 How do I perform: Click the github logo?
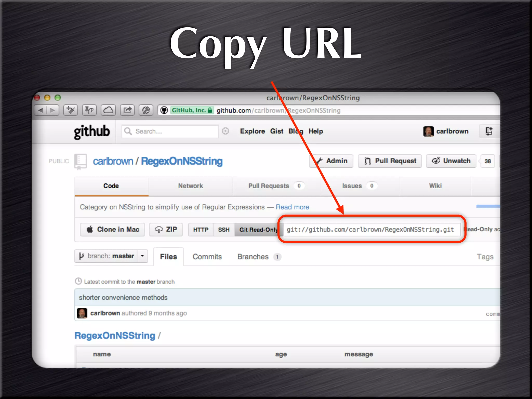pyautogui.click(x=92, y=131)
